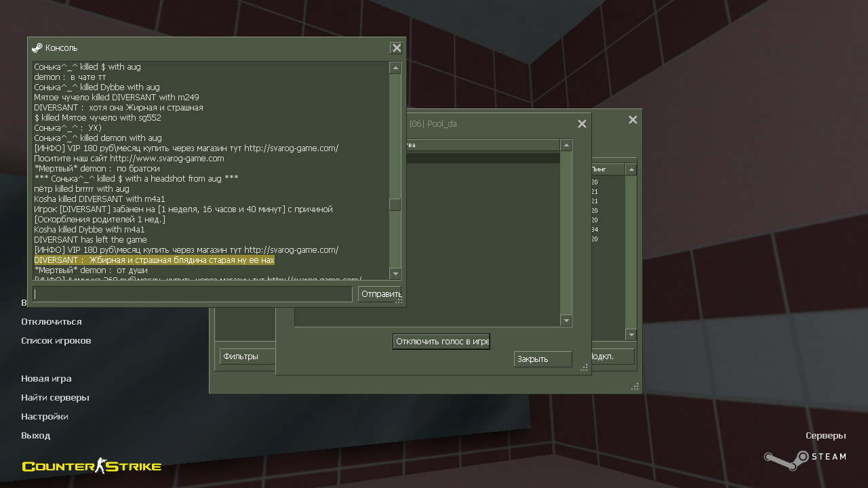Click the headshot kill line with asterisks
The width and height of the screenshot is (868, 488).
tap(136, 179)
